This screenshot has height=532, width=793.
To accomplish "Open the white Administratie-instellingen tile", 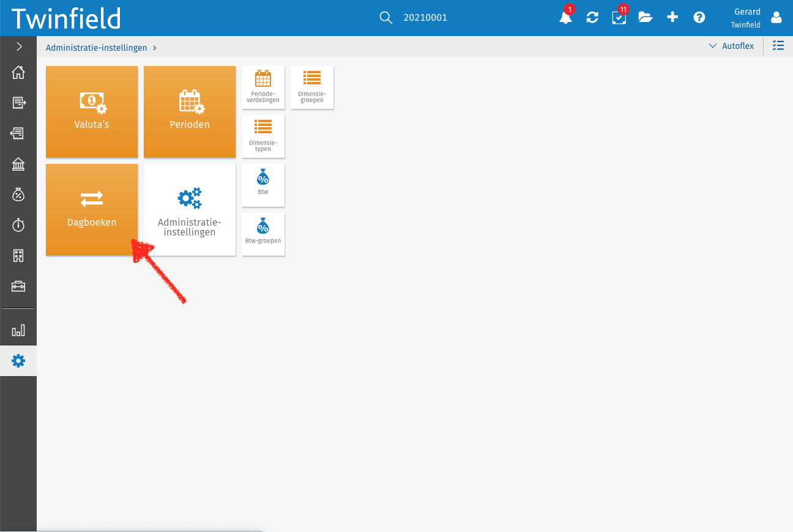I will [x=190, y=209].
